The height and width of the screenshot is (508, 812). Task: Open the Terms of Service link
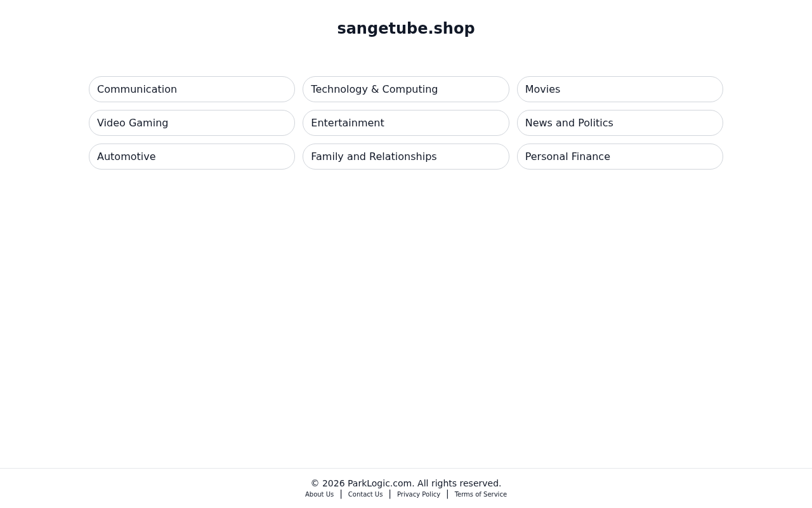tap(480, 495)
